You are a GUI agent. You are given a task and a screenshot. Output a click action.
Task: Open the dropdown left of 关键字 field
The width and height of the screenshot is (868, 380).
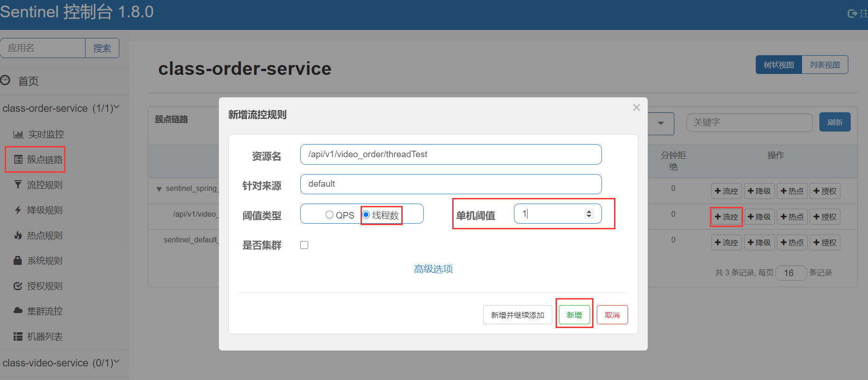(x=661, y=124)
